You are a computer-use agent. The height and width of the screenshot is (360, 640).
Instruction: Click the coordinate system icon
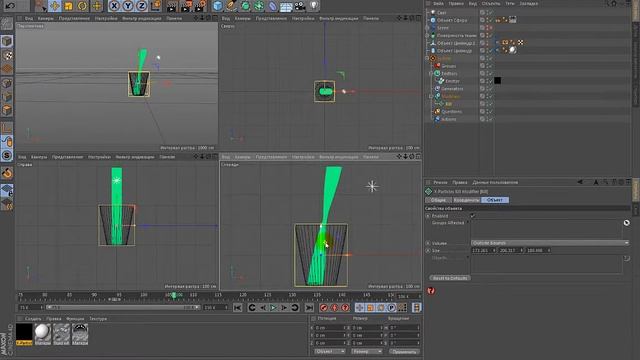[x=156, y=6]
